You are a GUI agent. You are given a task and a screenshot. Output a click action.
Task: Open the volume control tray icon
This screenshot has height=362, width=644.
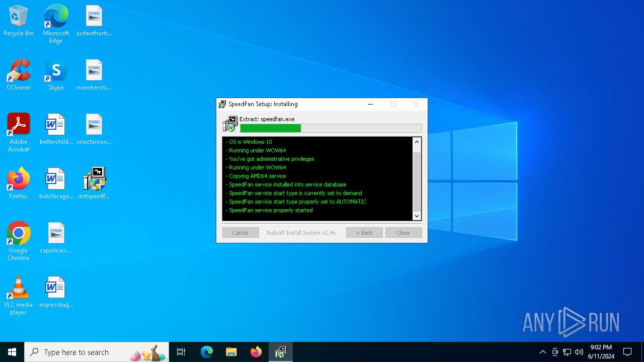pyautogui.click(x=579, y=352)
